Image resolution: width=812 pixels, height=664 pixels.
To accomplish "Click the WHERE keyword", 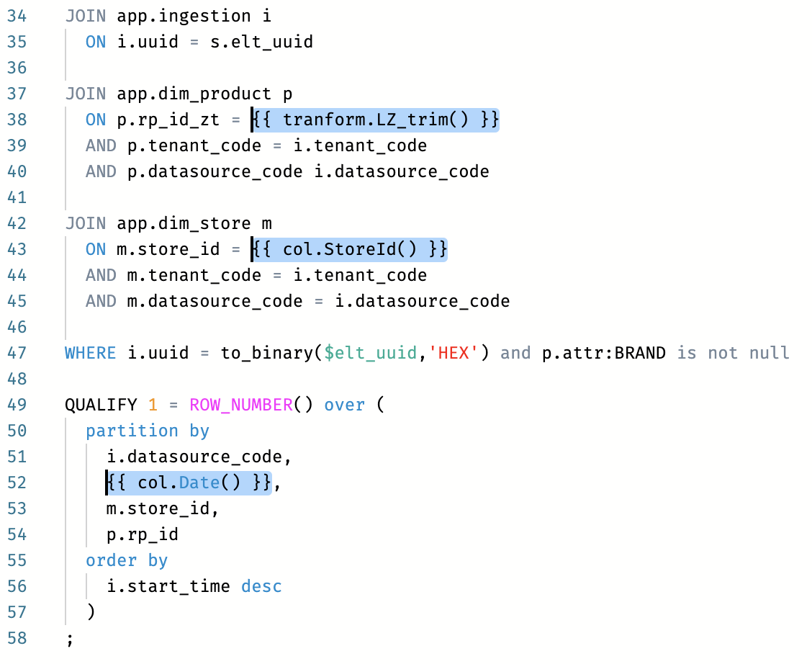I will point(90,353).
